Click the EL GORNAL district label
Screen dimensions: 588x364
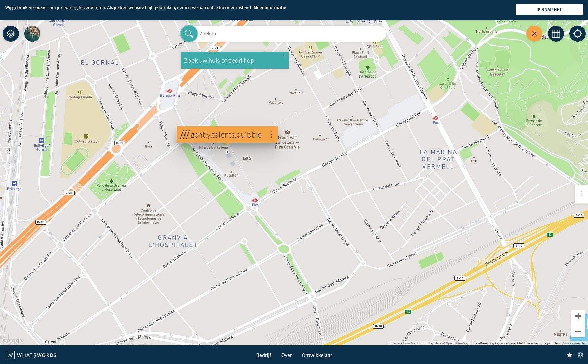(99, 63)
